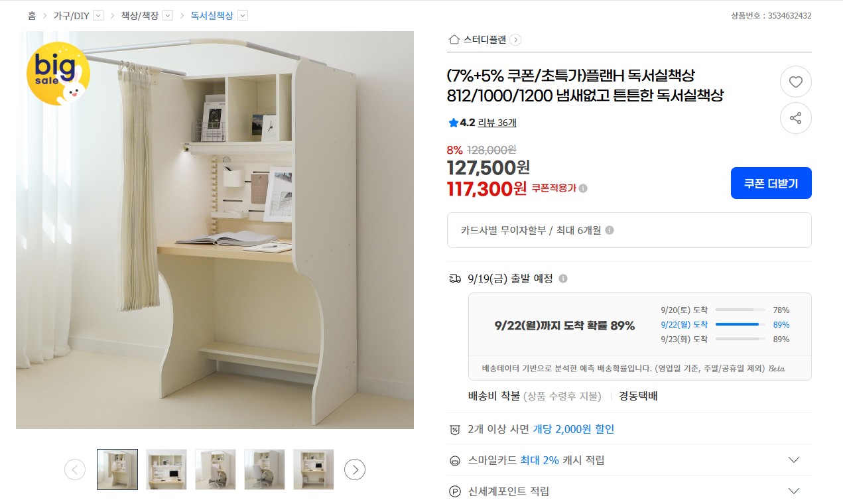
Task: Add product to wishlist with heart icon
Action: point(795,82)
